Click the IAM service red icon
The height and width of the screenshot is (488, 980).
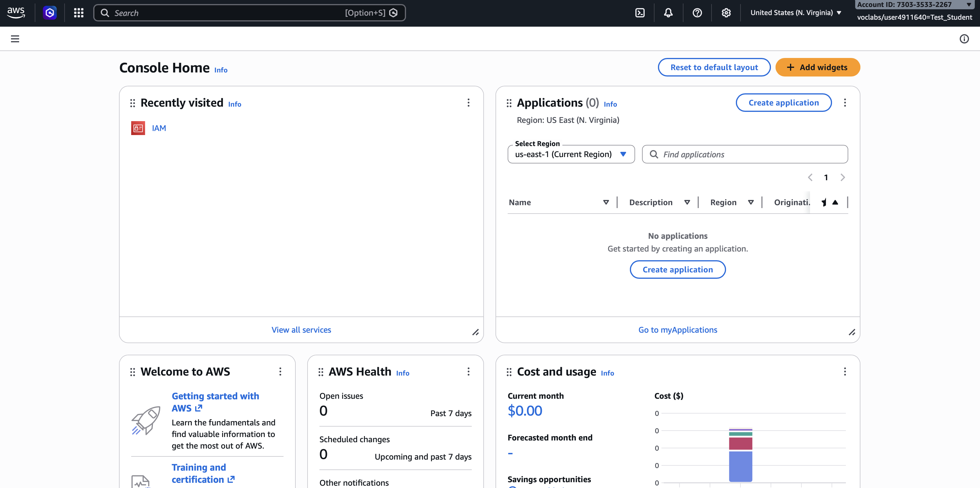tap(138, 128)
